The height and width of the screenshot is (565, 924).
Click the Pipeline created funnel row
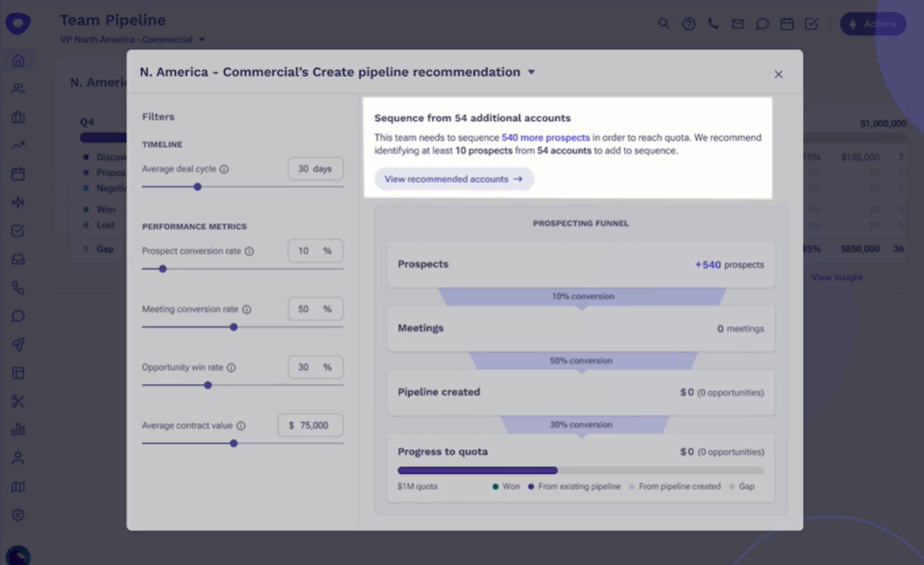point(581,392)
